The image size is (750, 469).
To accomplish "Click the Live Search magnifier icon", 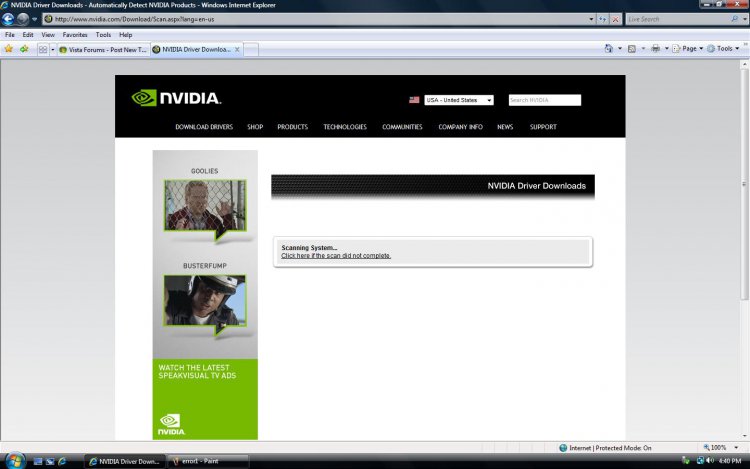I will pos(735,19).
